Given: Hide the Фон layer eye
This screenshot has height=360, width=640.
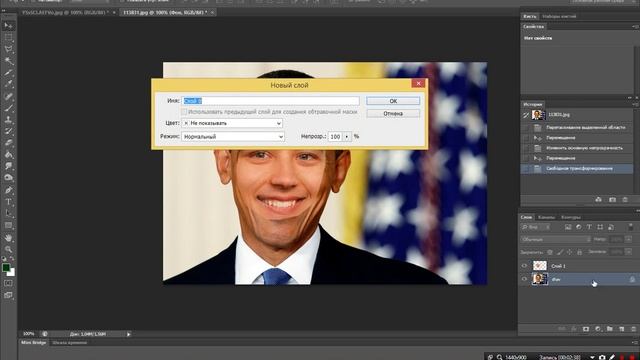Looking at the screenshot, I should (x=524, y=279).
